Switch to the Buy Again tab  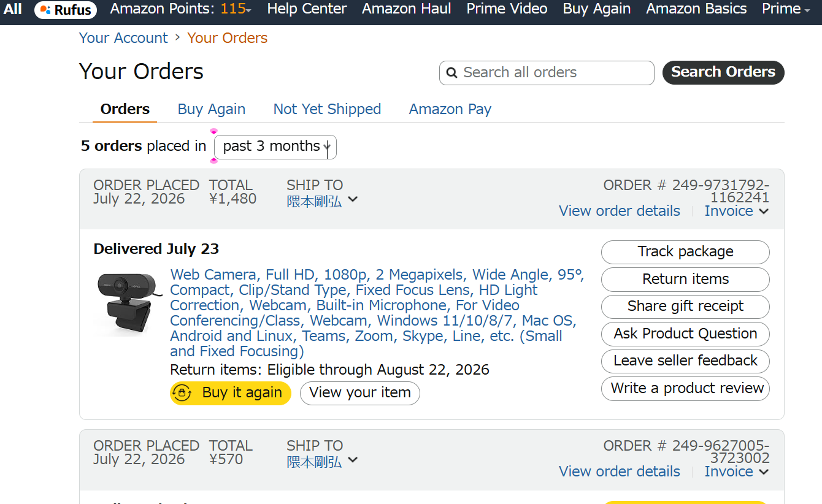click(212, 109)
